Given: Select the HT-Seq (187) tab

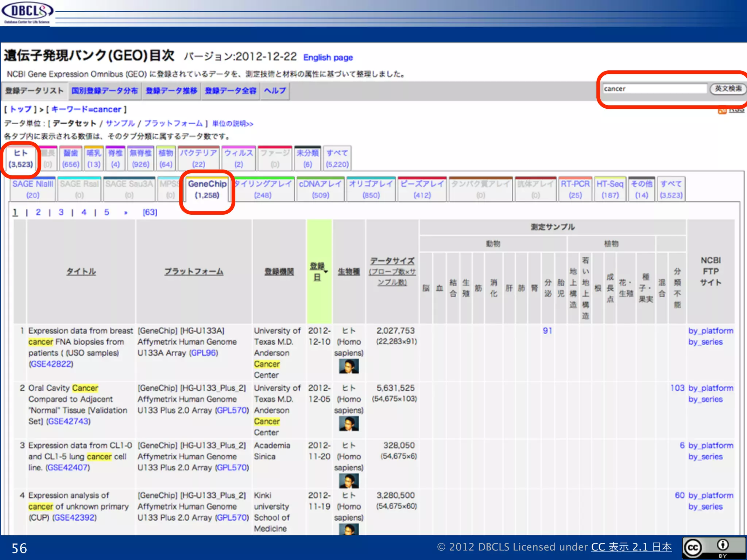Looking at the screenshot, I should click(x=610, y=189).
